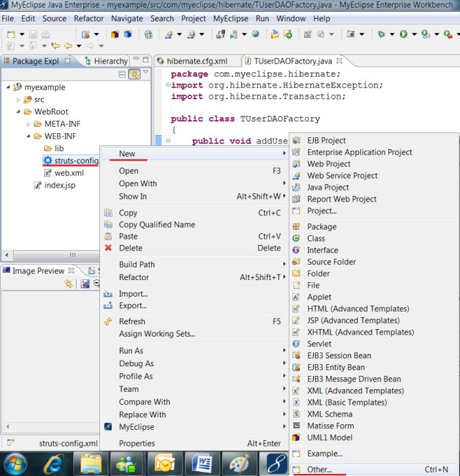Open Paint from the taskbar
Screen dimensions: 460x476
pos(239,464)
